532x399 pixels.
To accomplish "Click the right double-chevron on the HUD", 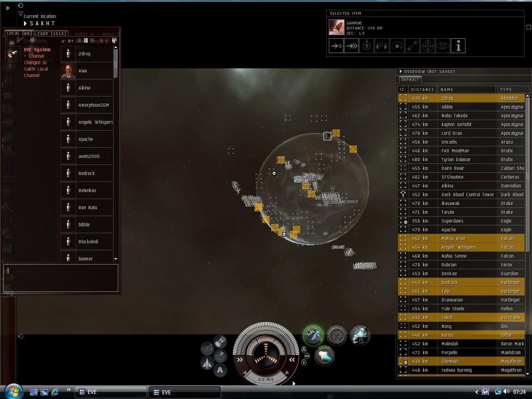I will [x=292, y=360].
